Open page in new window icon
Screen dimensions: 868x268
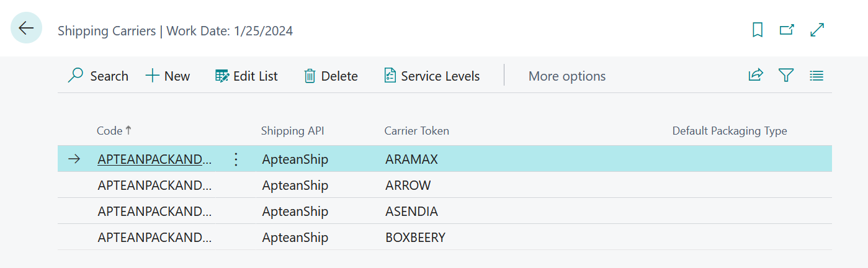pos(787,30)
